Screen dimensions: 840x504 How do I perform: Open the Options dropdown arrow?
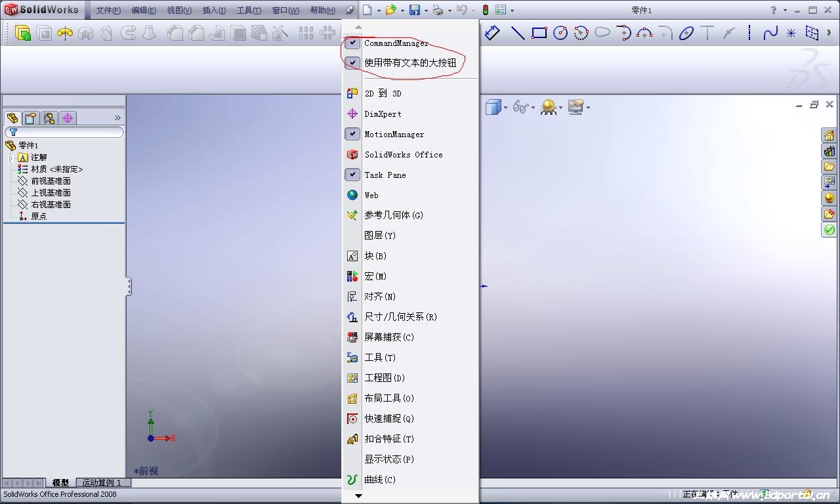pos(512,10)
